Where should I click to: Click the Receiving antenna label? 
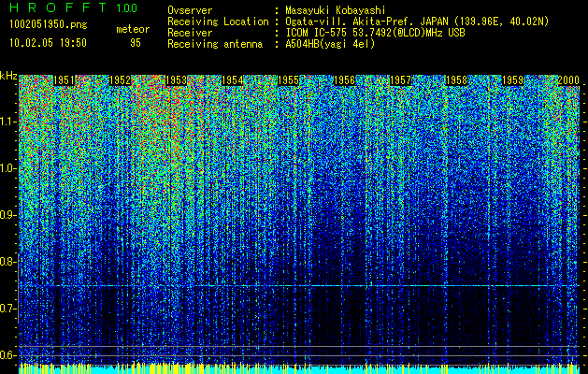[215, 44]
